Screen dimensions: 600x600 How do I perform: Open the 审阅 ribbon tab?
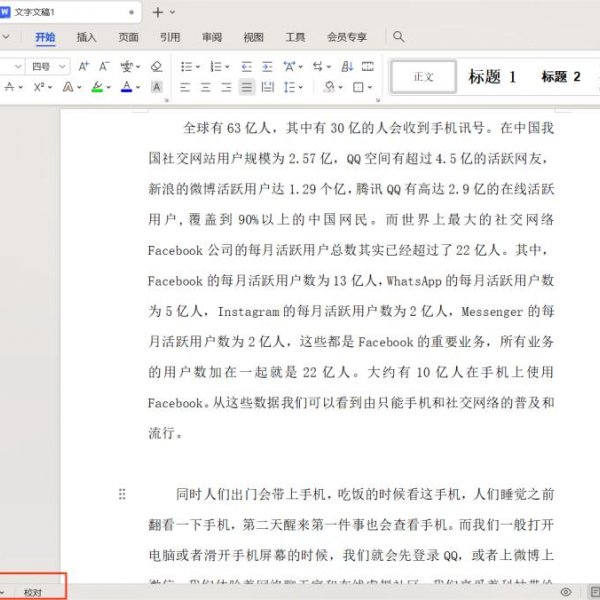pos(211,37)
